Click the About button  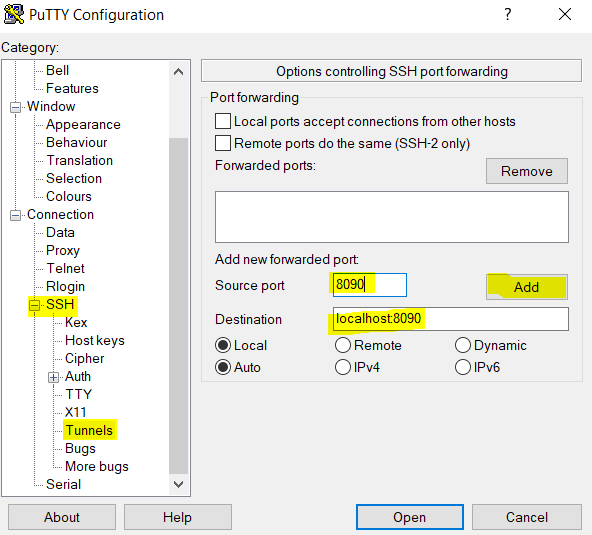click(62, 517)
